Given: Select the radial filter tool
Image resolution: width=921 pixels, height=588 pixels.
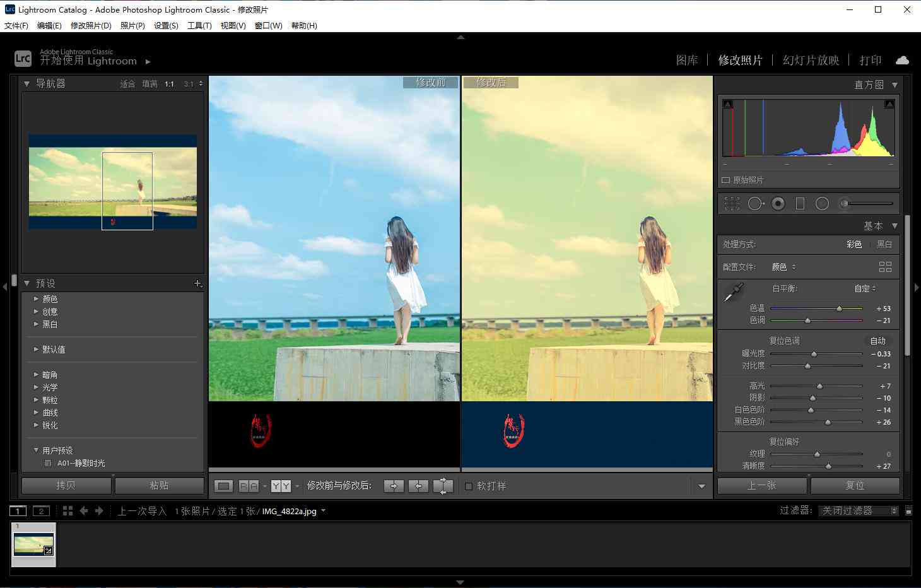Looking at the screenshot, I should click(x=822, y=204).
